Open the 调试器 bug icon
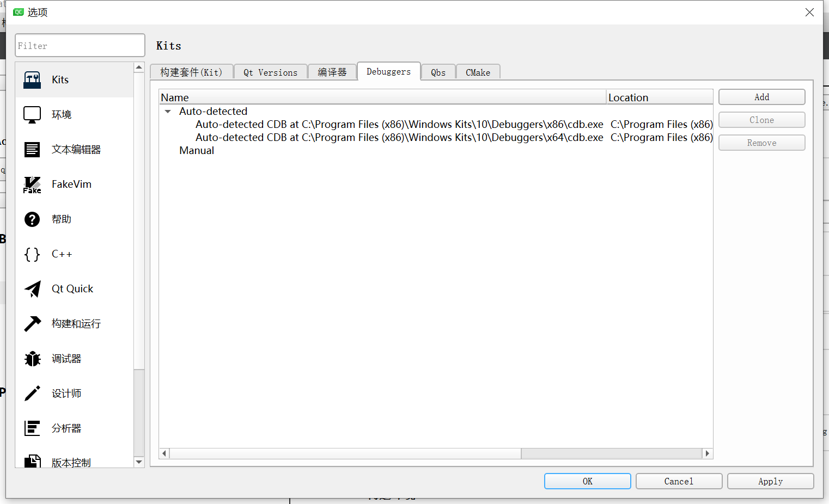Viewport: 829px width, 504px height. [x=32, y=359]
